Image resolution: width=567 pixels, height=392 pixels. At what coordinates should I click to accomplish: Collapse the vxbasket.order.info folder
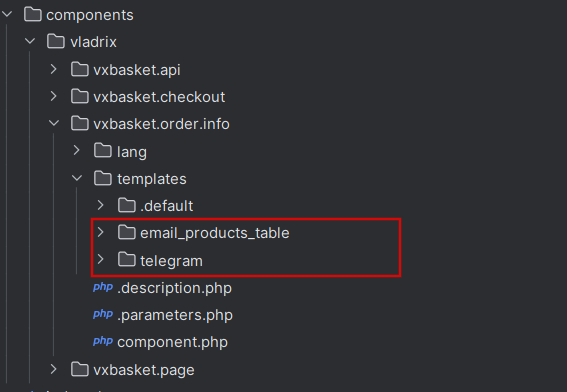tap(54, 123)
